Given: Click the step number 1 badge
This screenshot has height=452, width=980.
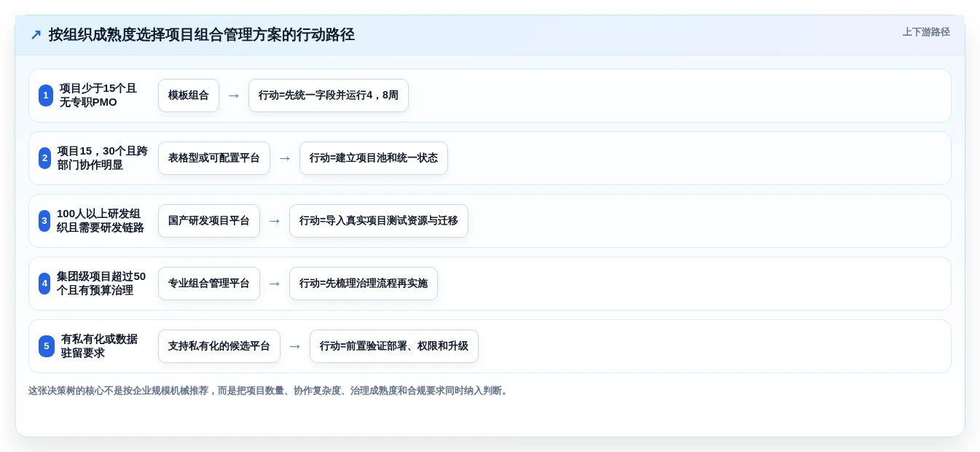Looking at the screenshot, I should tap(46, 96).
